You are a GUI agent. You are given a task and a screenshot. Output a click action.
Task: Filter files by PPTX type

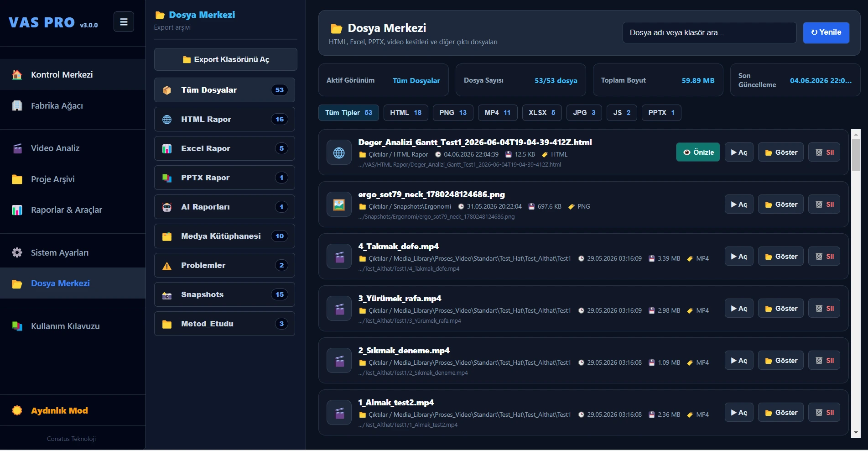(x=661, y=113)
